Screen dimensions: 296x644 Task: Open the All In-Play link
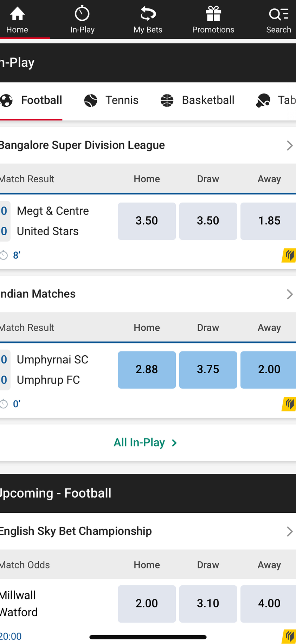(146, 442)
